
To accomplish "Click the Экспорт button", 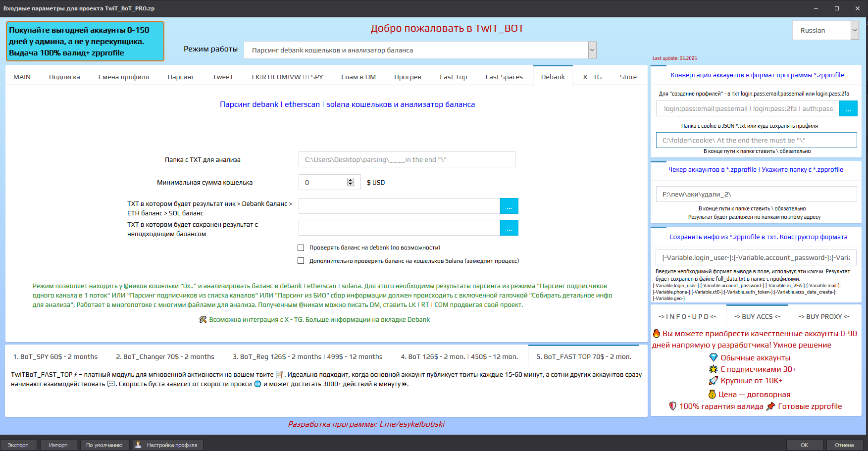I will point(18,445).
